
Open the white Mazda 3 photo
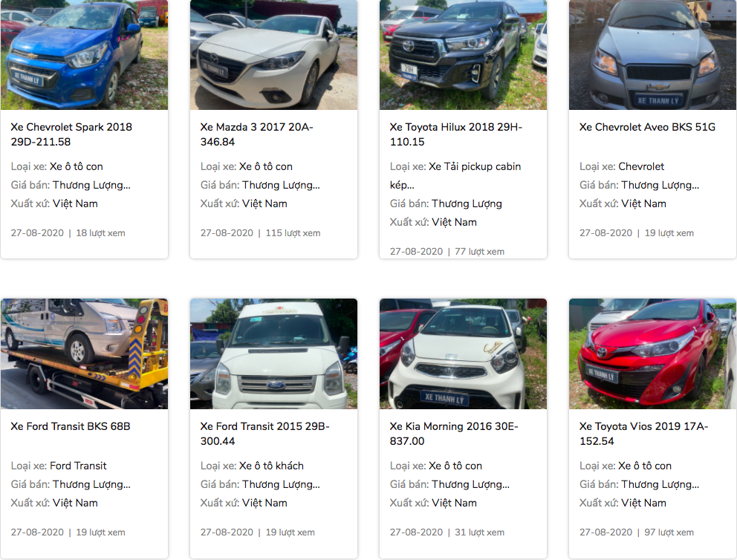coord(273,54)
